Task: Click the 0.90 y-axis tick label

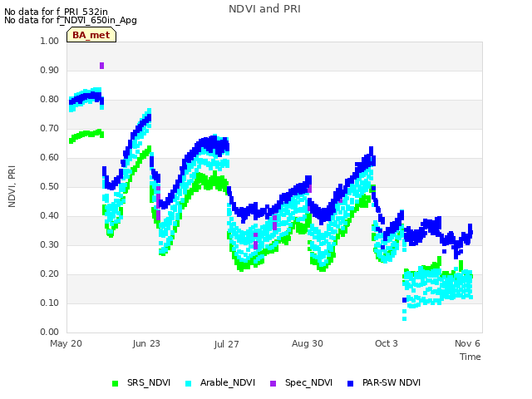Action: (50, 70)
